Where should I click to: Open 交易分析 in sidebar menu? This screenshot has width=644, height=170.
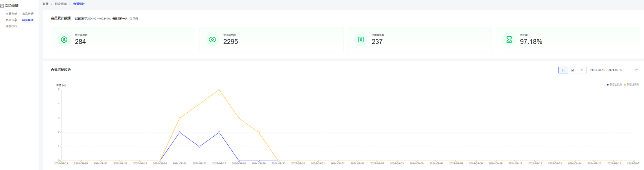coord(11,14)
